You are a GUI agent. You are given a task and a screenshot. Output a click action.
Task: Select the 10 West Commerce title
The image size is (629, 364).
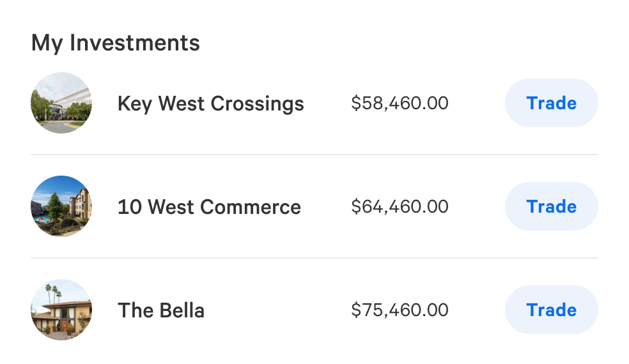click(x=209, y=207)
